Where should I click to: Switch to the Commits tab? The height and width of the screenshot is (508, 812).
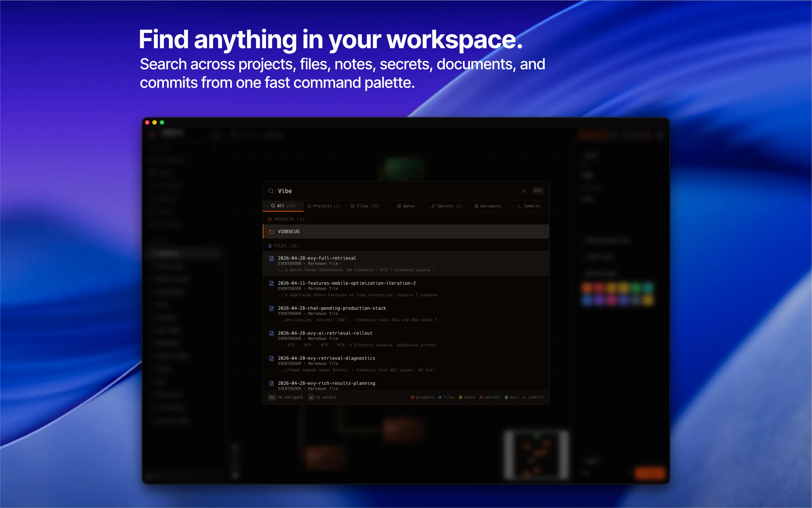528,206
